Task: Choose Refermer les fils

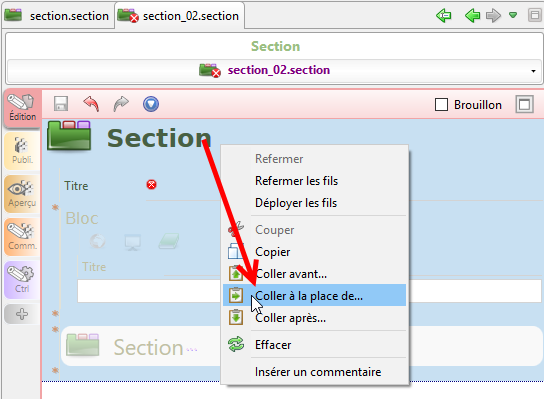Action: click(315, 181)
